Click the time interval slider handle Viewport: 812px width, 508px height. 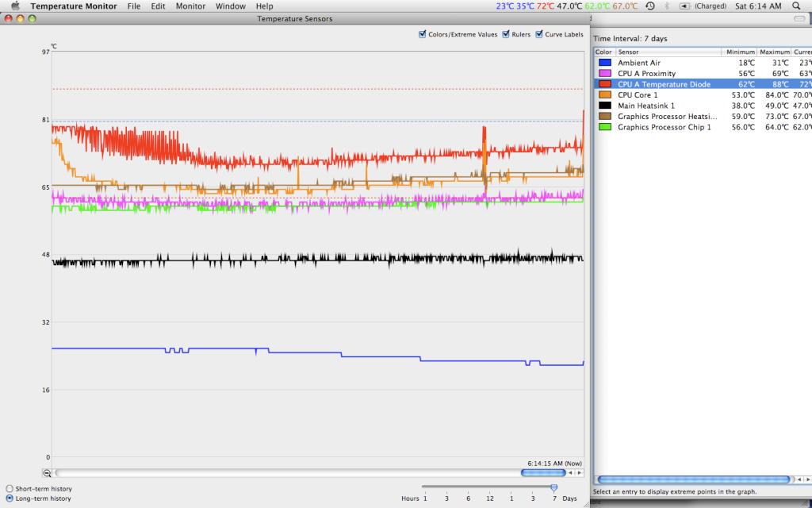pos(553,488)
